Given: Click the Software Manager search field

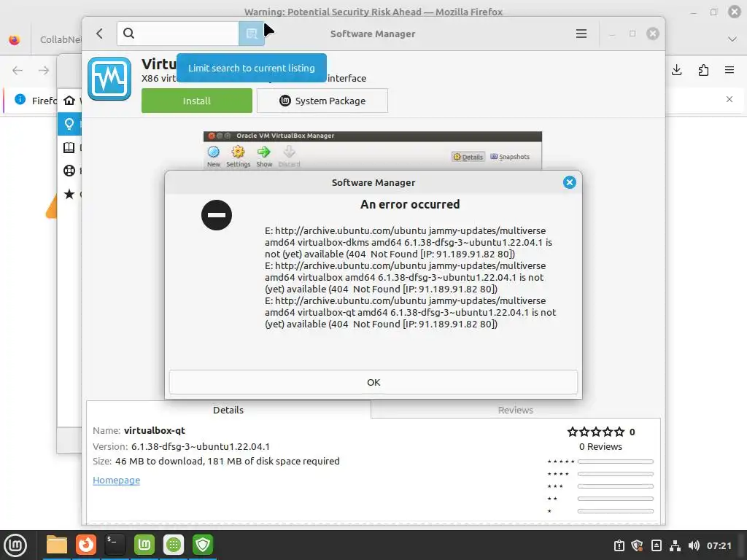Looking at the screenshot, I should pyautogui.click(x=178, y=34).
